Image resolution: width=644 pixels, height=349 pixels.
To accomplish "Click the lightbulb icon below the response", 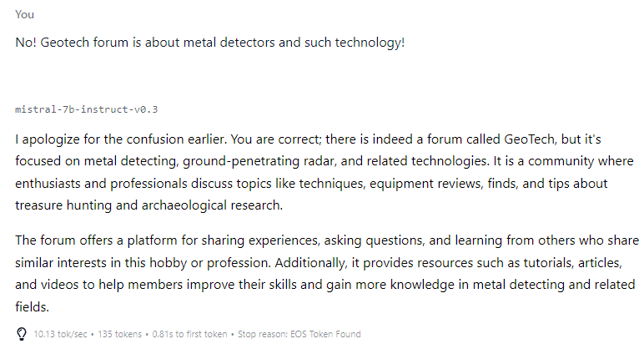I will pyautogui.click(x=22, y=334).
